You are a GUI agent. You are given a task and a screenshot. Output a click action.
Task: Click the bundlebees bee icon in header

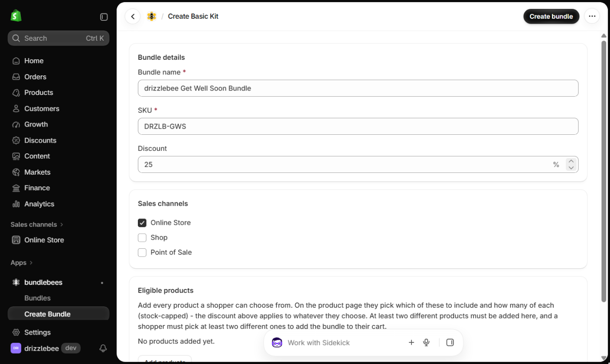click(x=151, y=16)
